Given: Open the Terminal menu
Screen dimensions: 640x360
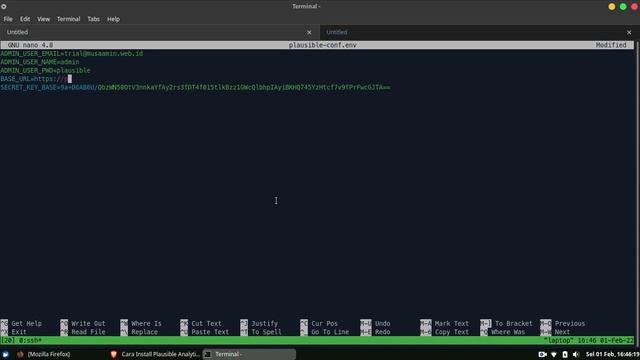Looking at the screenshot, I should 68,19.
